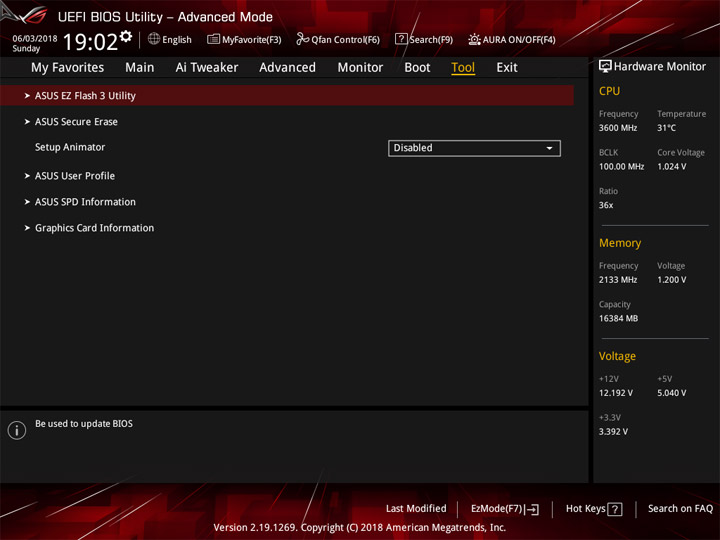Click the Qfan Control fan icon
Viewport: 720px width, 540px height.
pyautogui.click(x=302, y=39)
